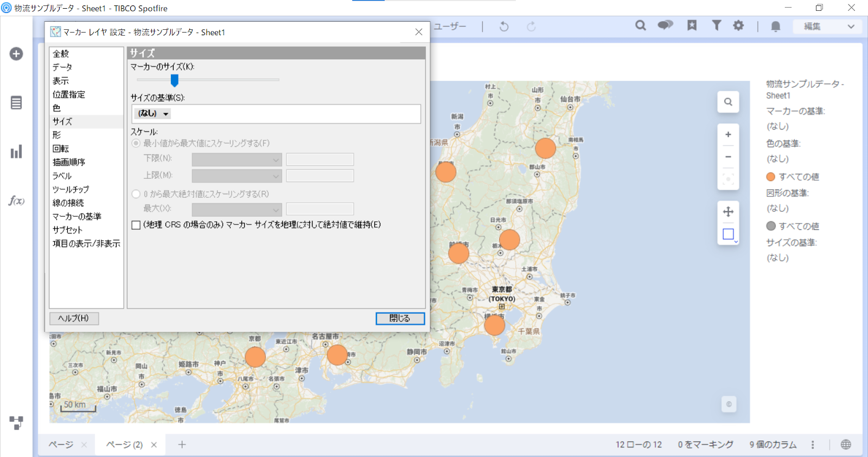
Task: Click the undo arrow in toolbar
Action: coord(504,26)
